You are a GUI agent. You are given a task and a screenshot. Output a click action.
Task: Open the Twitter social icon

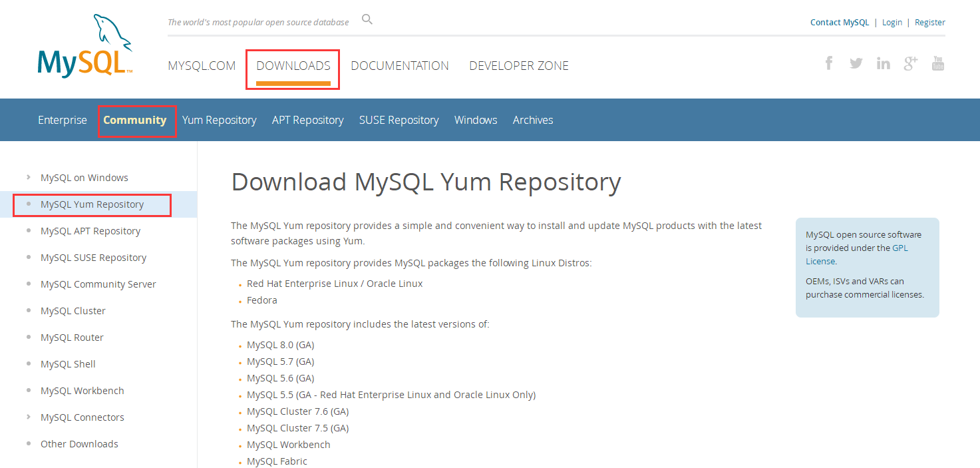click(x=856, y=64)
